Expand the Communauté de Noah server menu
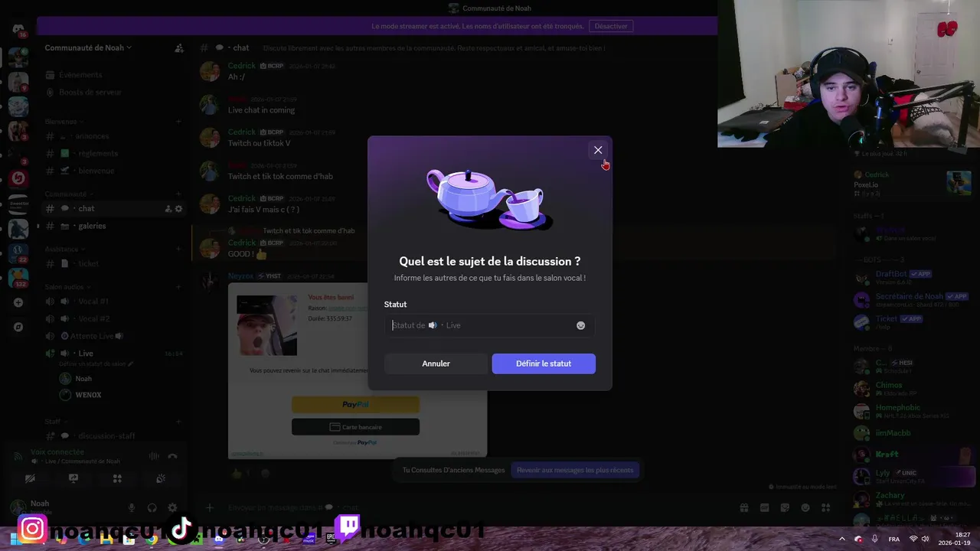Screen dimensions: 980x551 point(88,47)
